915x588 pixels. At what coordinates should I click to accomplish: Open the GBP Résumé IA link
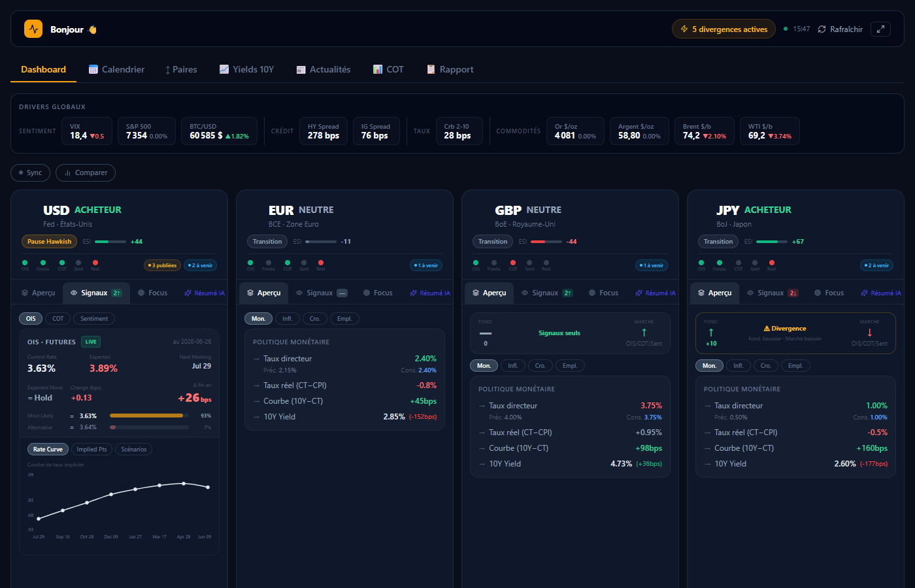[x=656, y=293]
